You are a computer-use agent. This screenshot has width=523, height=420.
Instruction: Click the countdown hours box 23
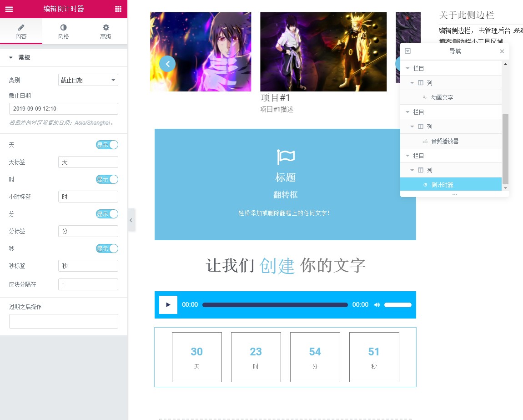(256, 357)
